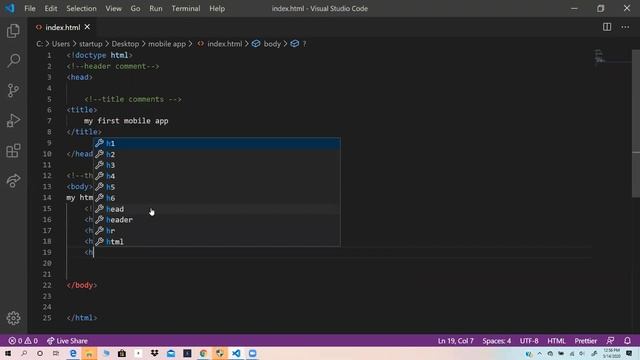
Task: Open Dropbox from taskbar
Action: [x=154, y=353]
